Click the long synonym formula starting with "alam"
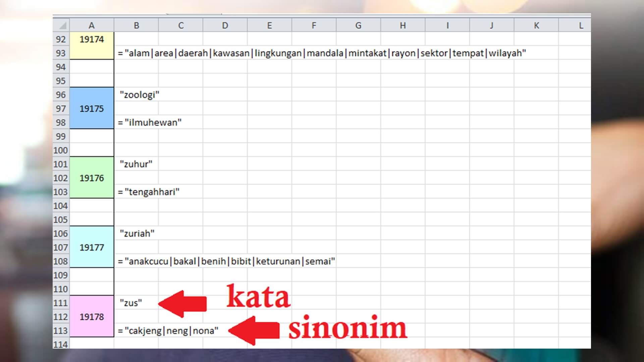Image resolution: width=644 pixels, height=362 pixels. coord(136,53)
